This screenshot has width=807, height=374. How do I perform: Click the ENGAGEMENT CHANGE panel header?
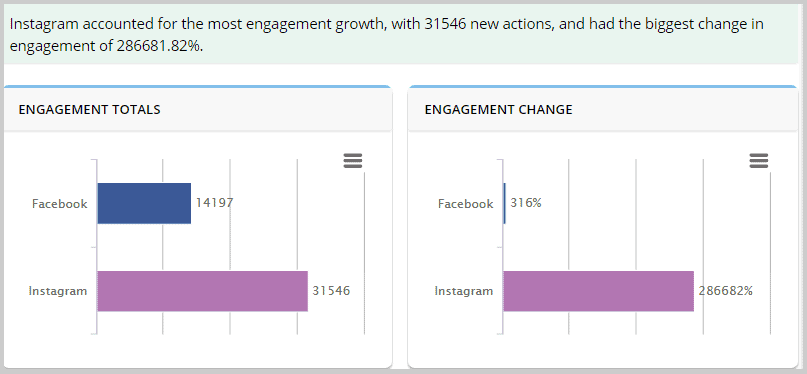[603, 109]
